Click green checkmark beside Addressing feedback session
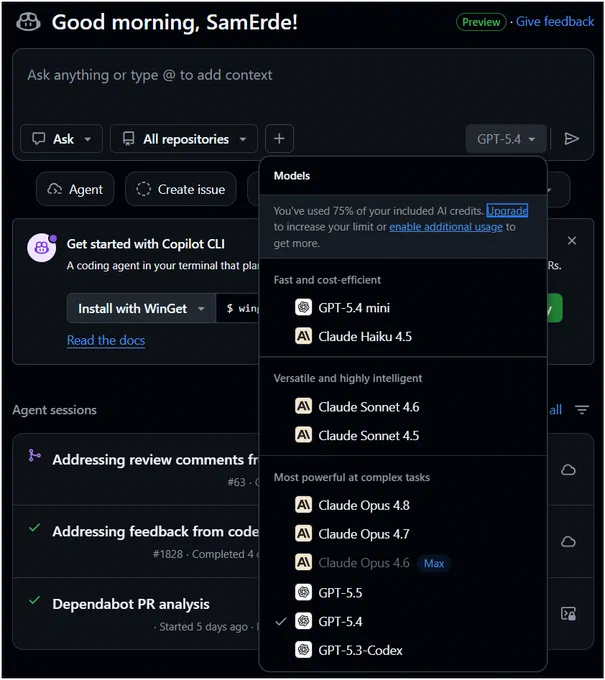This screenshot has width=605, height=680. click(34, 528)
